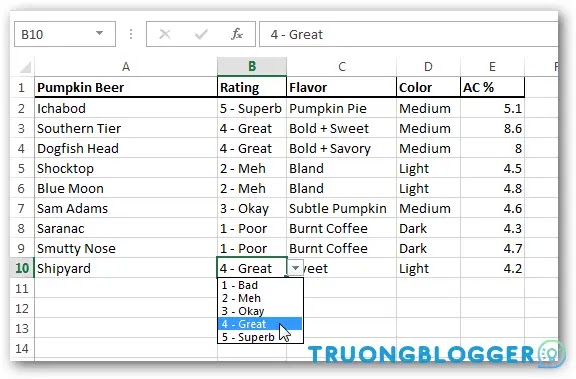This screenshot has width=576, height=379.
Task: Click the 'Bold + Savory' flavor cell
Action: (x=342, y=148)
